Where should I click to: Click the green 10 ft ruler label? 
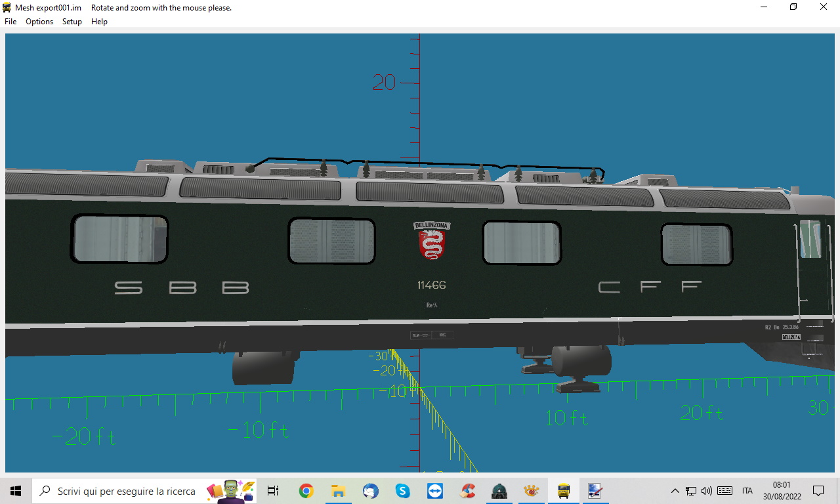[x=567, y=417]
